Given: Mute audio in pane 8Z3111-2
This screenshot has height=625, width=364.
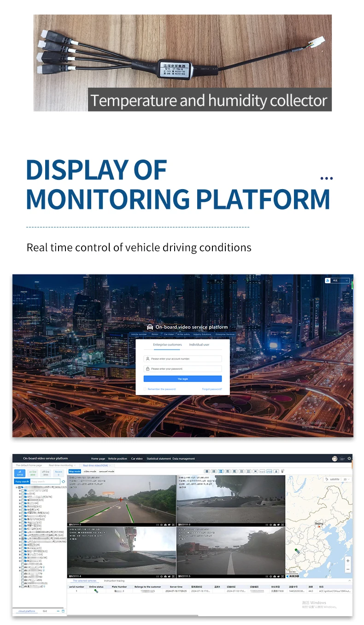Looking at the screenshot, I should (x=169, y=525).
